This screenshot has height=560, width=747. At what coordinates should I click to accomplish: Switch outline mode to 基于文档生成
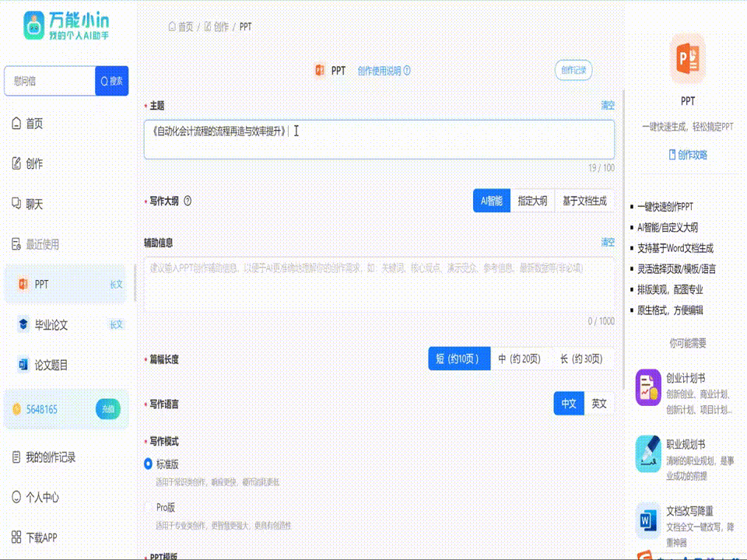point(584,201)
